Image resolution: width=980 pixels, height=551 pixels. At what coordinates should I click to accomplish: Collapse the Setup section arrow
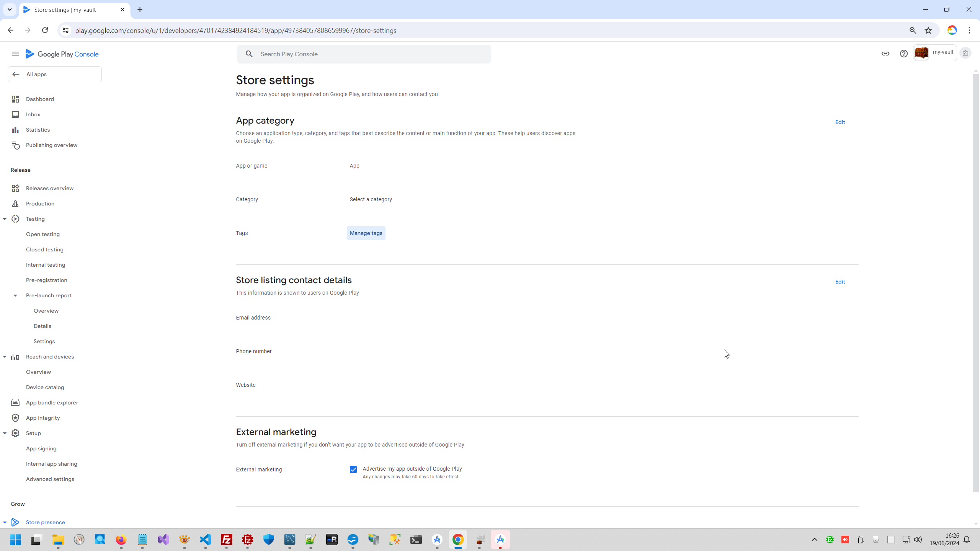pyautogui.click(x=5, y=433)
